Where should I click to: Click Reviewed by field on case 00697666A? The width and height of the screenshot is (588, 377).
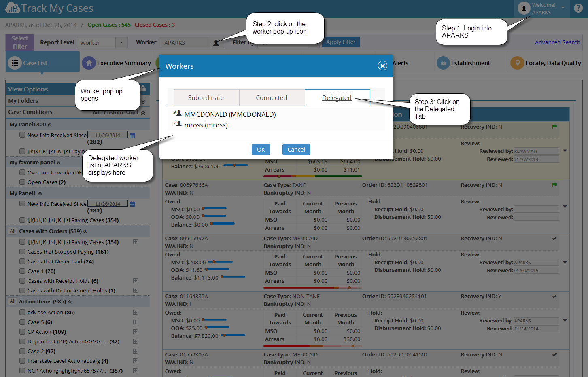pos(537,209)
